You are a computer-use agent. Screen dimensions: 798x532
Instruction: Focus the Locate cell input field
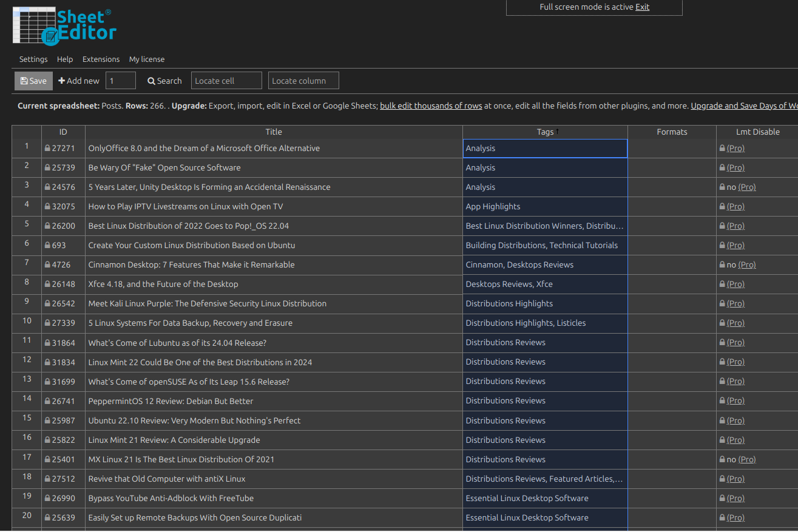tap(226, 81)
